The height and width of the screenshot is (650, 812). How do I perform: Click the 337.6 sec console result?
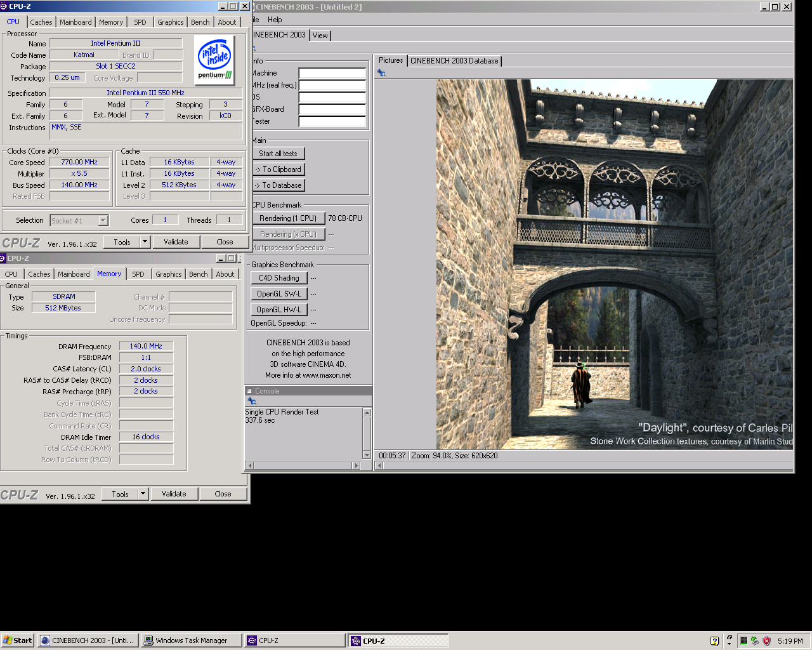click(x=260, y=420)
